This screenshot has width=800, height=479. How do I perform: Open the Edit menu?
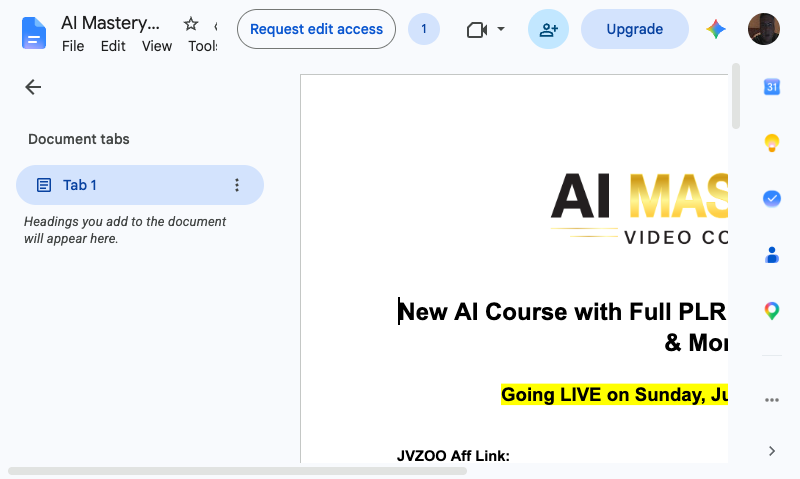coord(113,46)
